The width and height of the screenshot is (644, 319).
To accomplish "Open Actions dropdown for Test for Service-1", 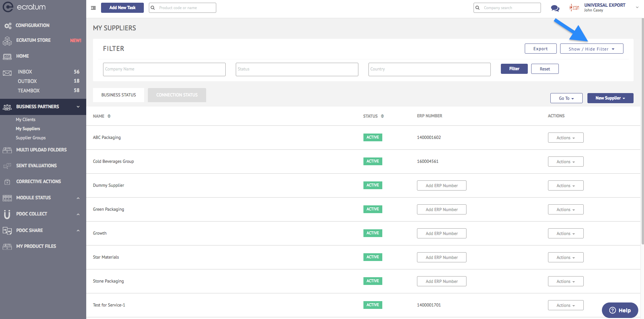I will 566,305.
